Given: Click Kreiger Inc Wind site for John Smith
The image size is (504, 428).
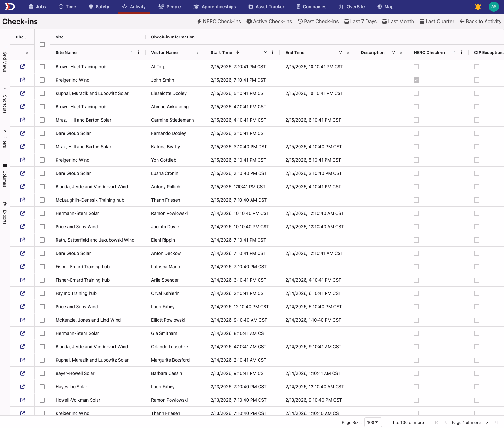Looking at the screenshot, I should (72, 80).
